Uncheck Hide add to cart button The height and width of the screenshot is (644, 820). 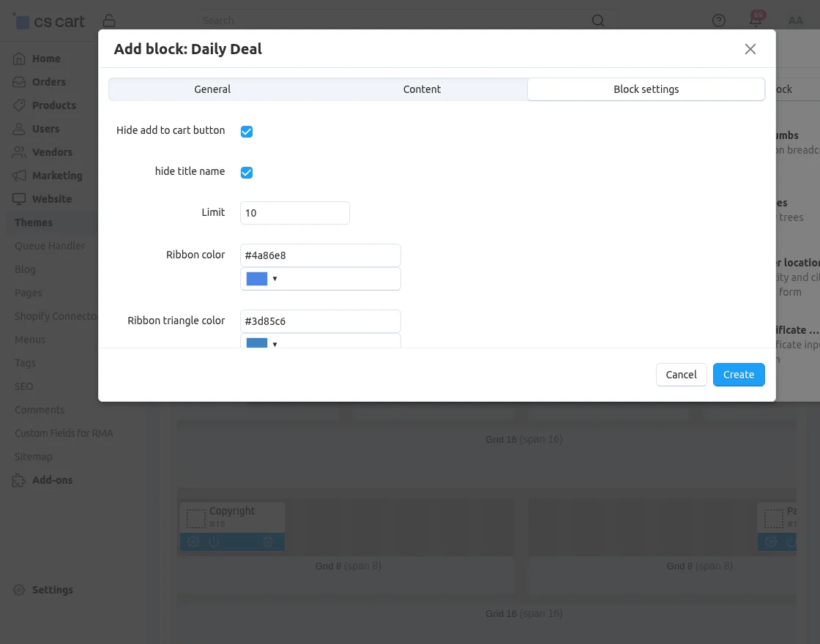[x=246, y=131]
